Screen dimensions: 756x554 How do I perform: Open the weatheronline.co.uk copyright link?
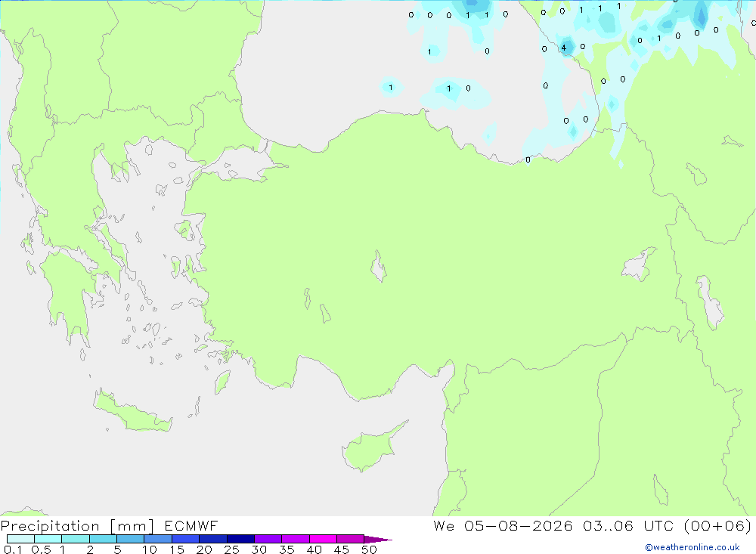[692, 547]
